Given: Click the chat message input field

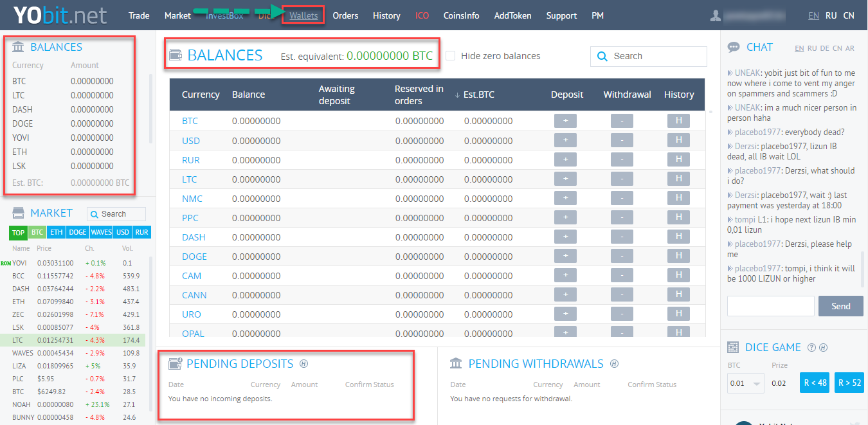Looking at the screenshot, I should tap(771, 306).
